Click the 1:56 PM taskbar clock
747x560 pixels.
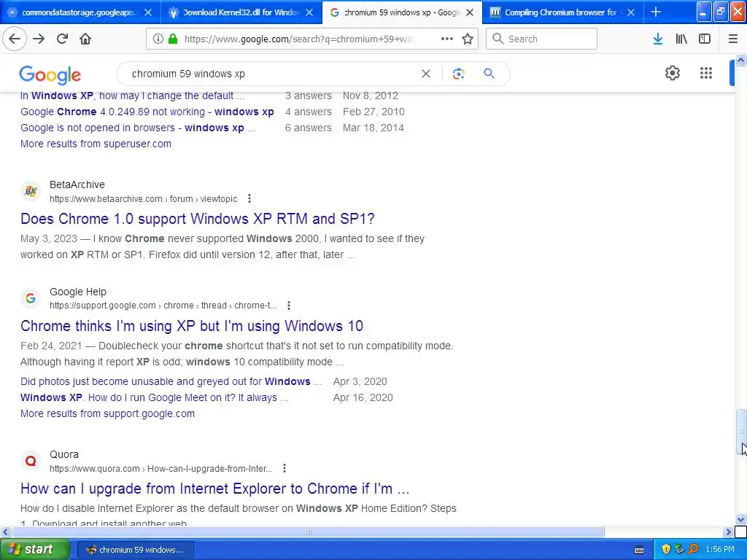tap(720, 550)
